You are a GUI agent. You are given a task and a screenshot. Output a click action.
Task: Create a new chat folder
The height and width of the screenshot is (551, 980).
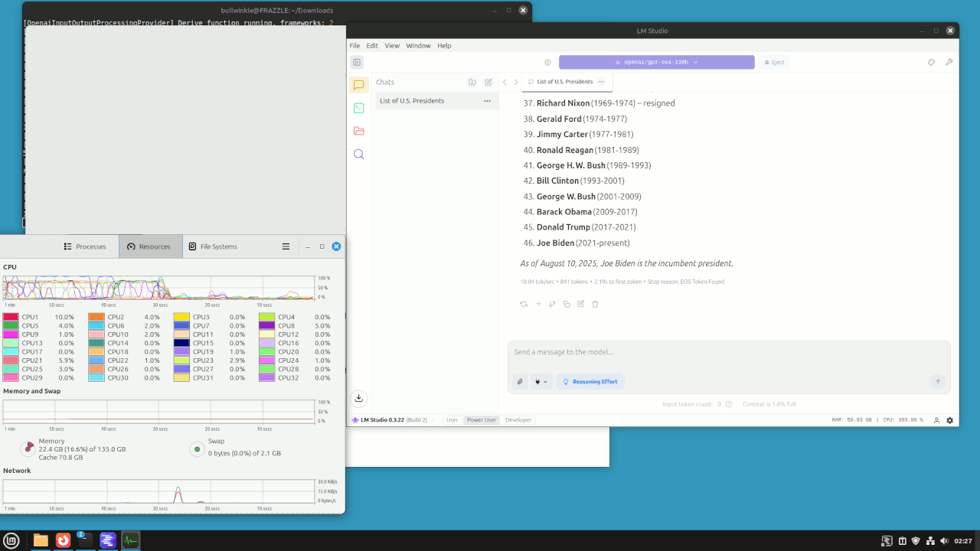pyautogui.click(x=472, y=82)
